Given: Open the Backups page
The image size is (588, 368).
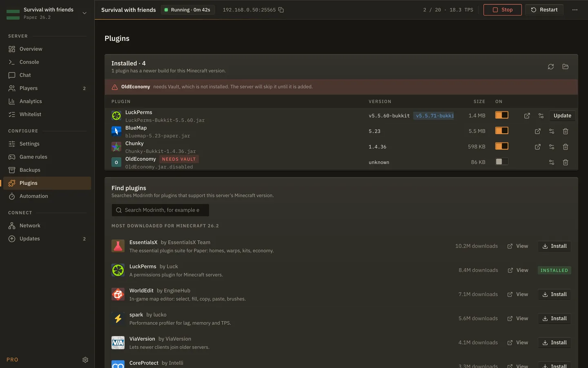Looking at the screenshot, I should coord(47,170).
